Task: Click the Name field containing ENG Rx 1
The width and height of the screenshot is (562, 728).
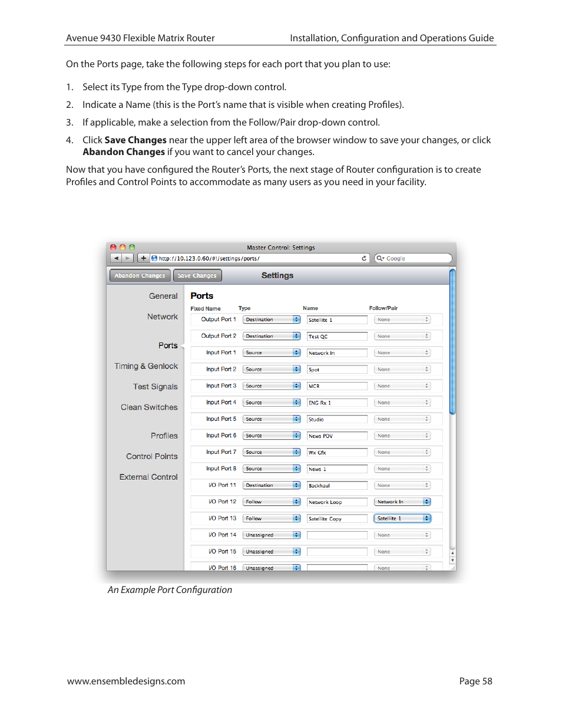Action: pos(337,403)
